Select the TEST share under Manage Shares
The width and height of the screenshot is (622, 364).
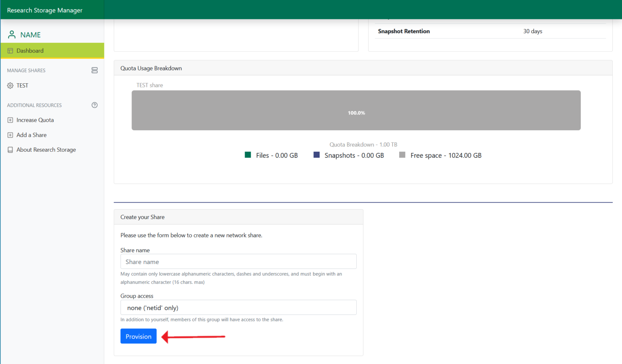click(22, 85)
